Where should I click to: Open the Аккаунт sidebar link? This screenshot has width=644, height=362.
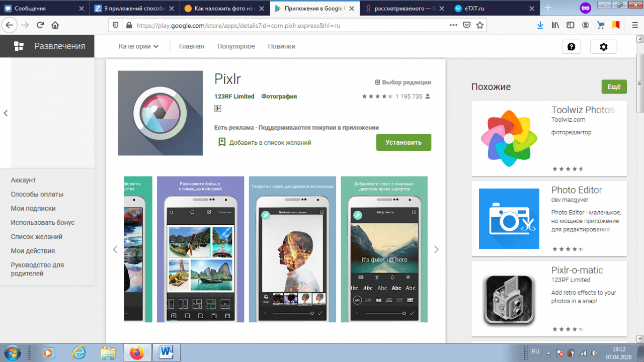pos(23,180)
